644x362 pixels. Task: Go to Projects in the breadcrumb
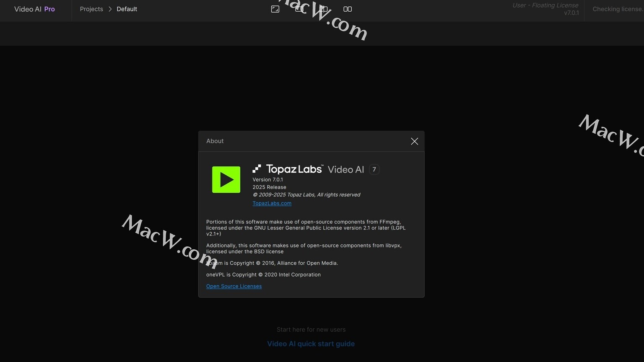(91, 9)
